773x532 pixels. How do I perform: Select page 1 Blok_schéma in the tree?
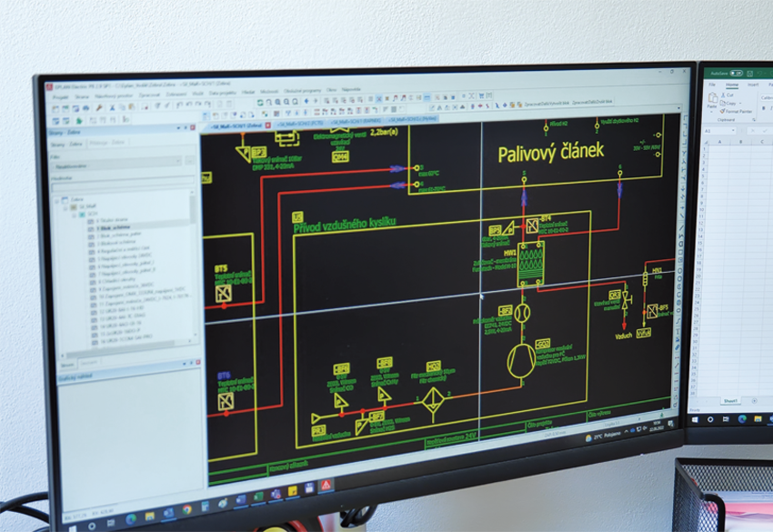coord(113,227)
